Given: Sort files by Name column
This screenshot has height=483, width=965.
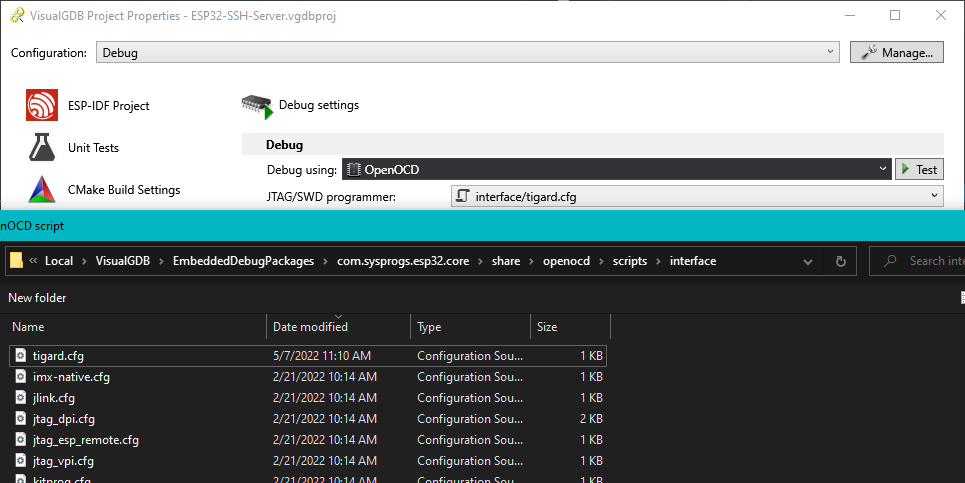Looking at the screenshot, I should (138, 327).
